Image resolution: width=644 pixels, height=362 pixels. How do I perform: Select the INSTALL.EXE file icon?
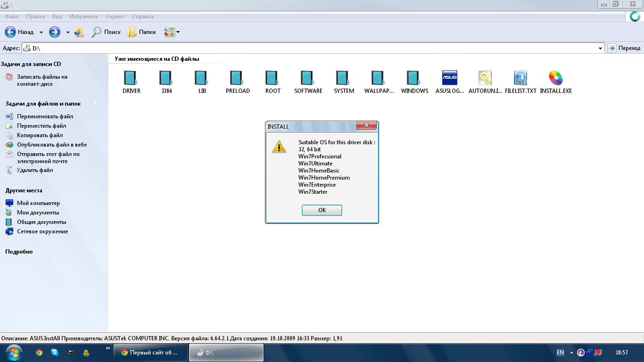pyautogui.click(x=555, y=79)
